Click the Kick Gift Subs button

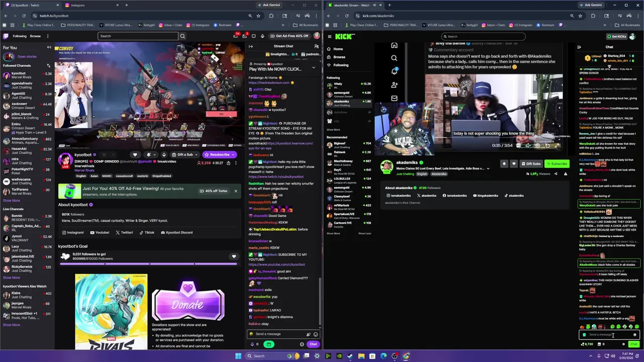pyautogui.click(x=531, y=164)
